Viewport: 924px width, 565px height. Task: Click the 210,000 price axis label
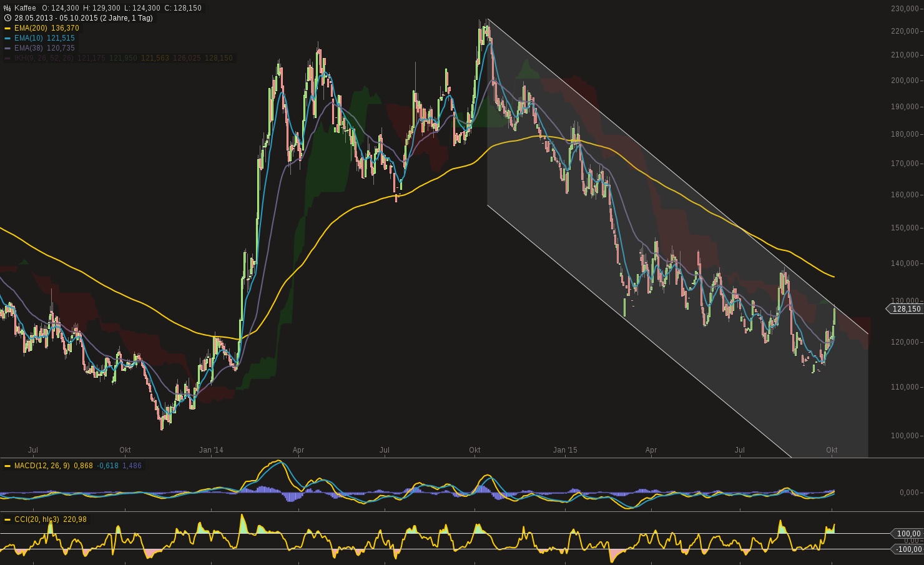click(905, 55)
